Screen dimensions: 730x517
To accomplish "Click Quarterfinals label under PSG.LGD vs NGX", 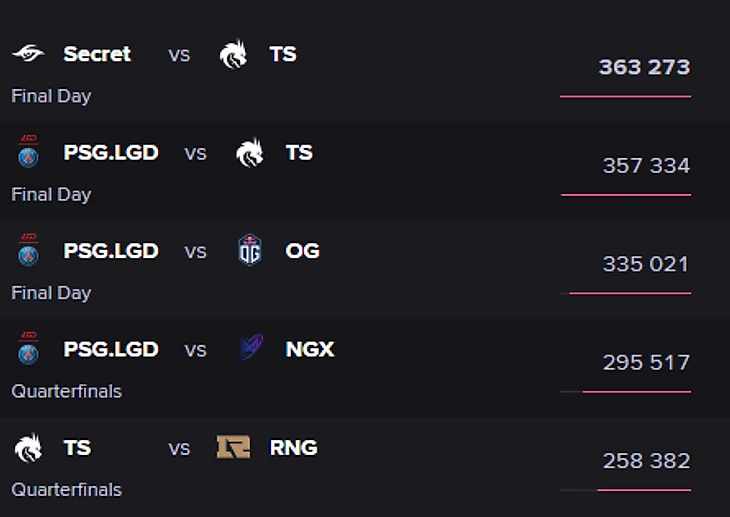I will tap(67, 391).
